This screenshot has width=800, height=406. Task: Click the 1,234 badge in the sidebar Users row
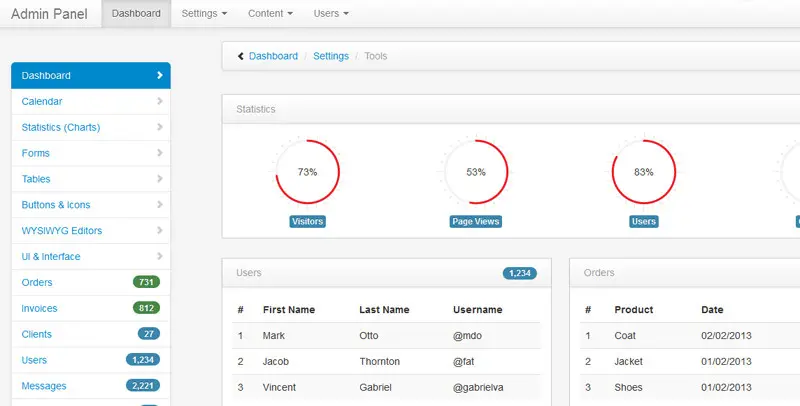pos(143,360)
